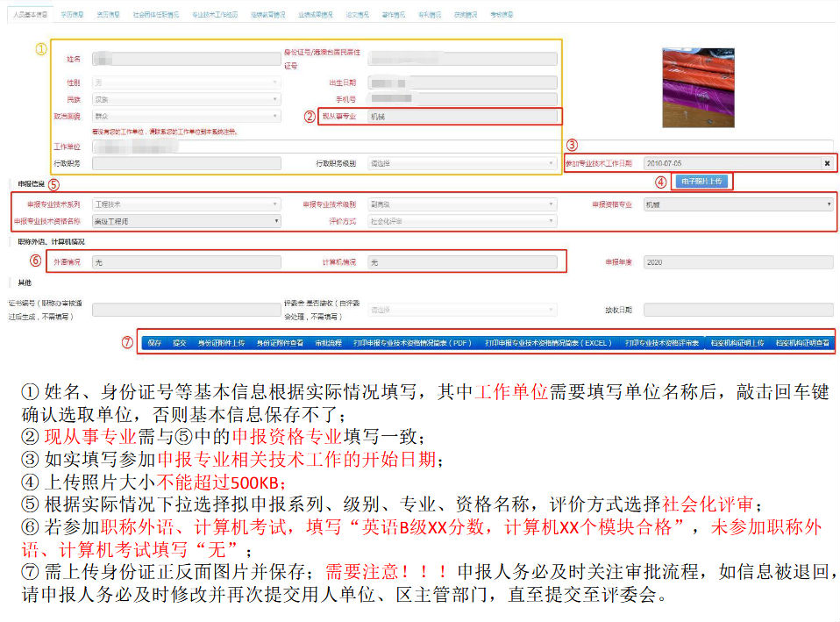
Task: Clear the 参加专业技术工作日期 date with the X icon
Action: pyautogui.click(x=827, y=163)
